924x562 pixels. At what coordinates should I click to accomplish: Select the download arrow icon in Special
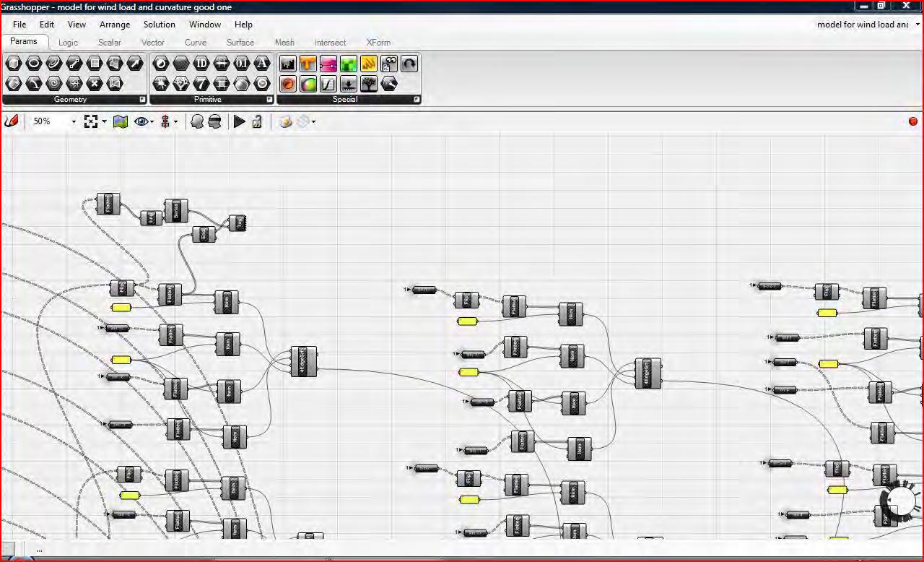coord(349,84)
